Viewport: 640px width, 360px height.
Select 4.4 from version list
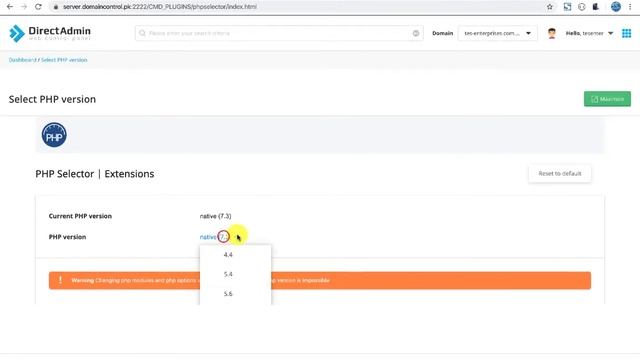pyautogui.click(x=228, y=255)
